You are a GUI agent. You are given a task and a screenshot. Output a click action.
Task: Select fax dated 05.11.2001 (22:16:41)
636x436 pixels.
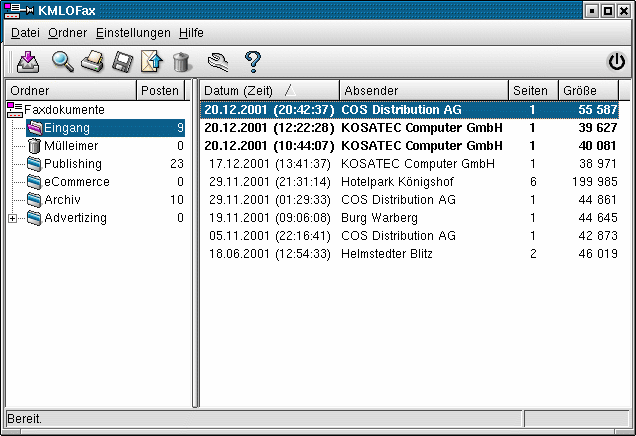[x=410, y=236]
